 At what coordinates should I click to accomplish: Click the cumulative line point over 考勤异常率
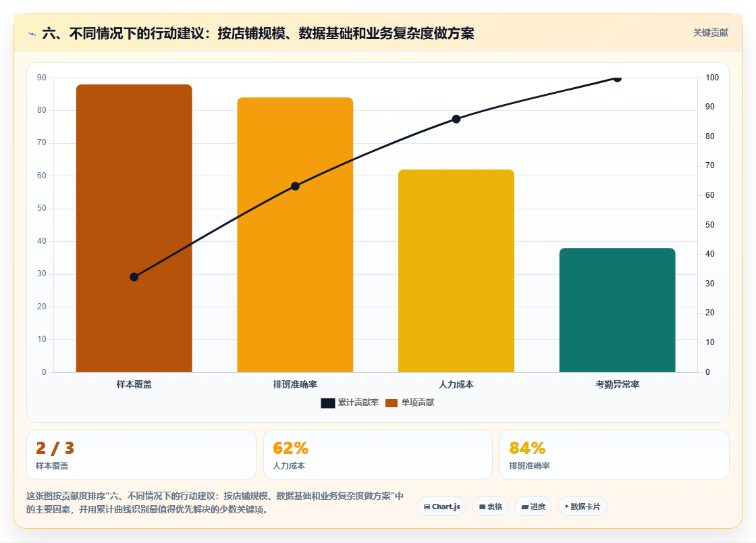tap(617, 78)
